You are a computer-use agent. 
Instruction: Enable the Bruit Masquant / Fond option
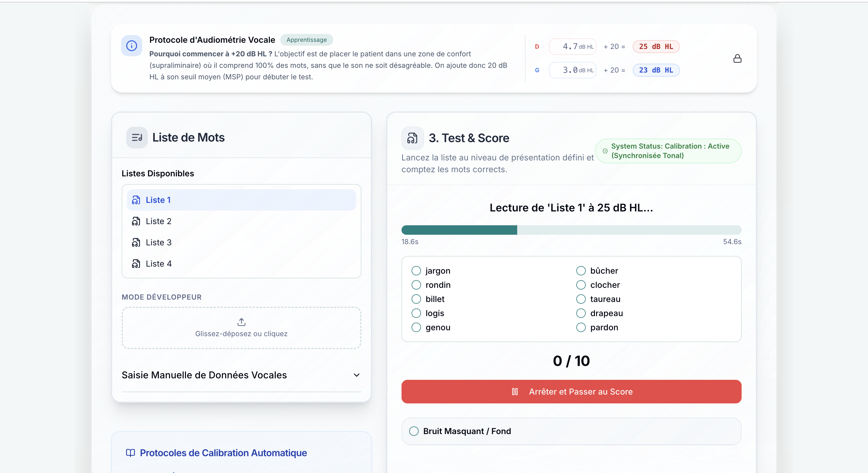click(x=414, y=431)
